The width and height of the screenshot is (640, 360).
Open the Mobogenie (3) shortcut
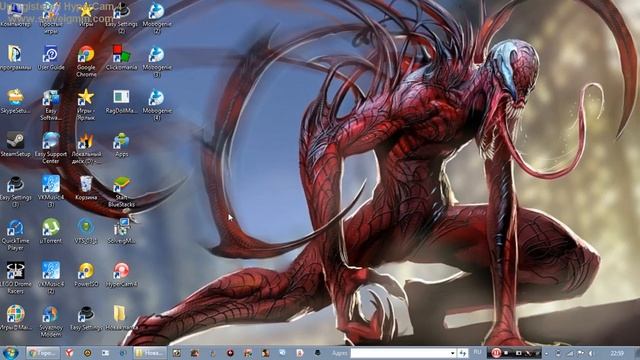157,61
